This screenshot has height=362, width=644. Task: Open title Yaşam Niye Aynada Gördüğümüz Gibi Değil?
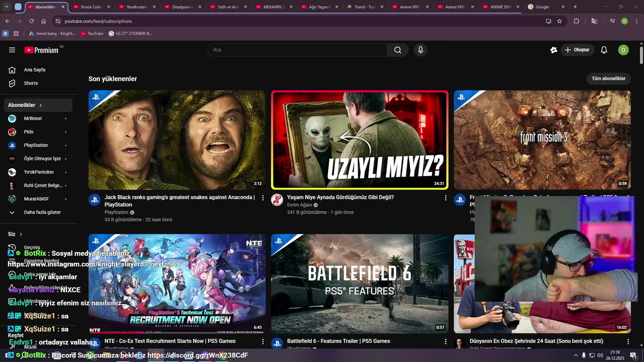tap(341, 198)
